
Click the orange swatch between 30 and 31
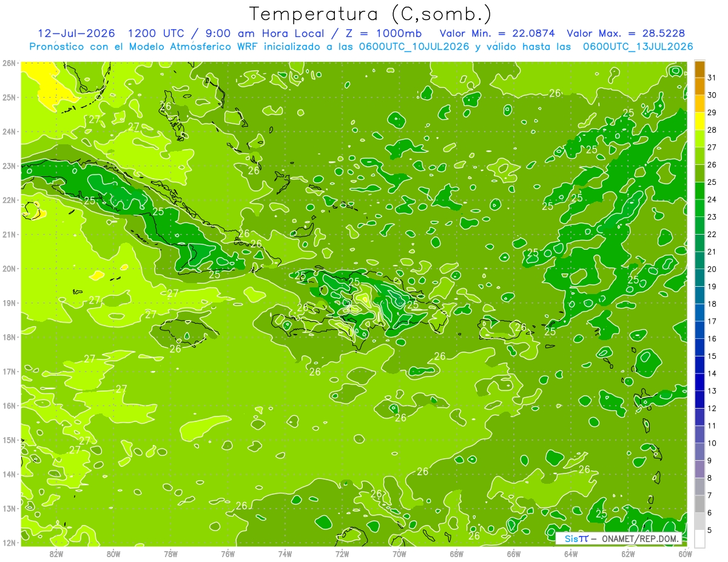tap(699, 87)
